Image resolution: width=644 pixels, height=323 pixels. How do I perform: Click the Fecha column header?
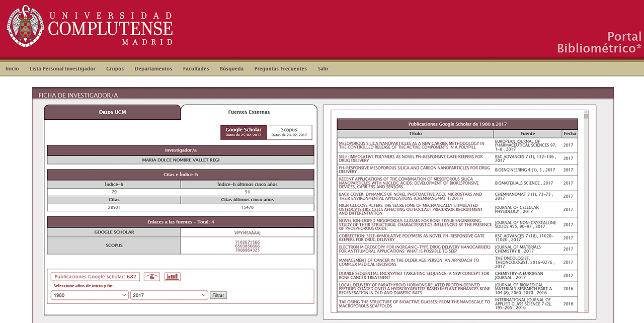[570, 134]
